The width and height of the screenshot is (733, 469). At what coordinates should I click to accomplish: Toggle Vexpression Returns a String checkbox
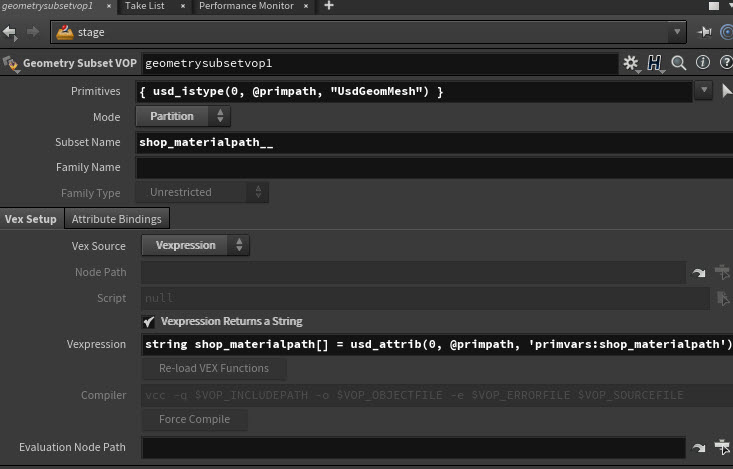click(x=149, y=322)
